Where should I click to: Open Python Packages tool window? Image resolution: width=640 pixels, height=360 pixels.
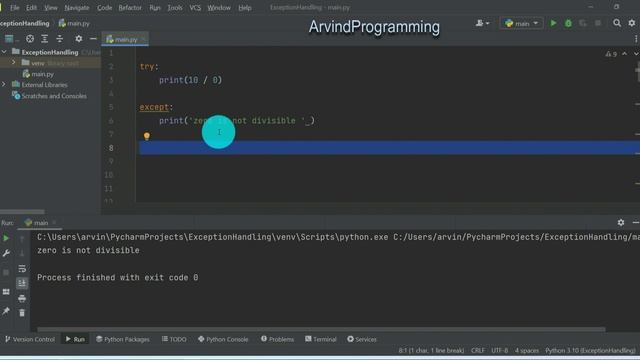122,339
